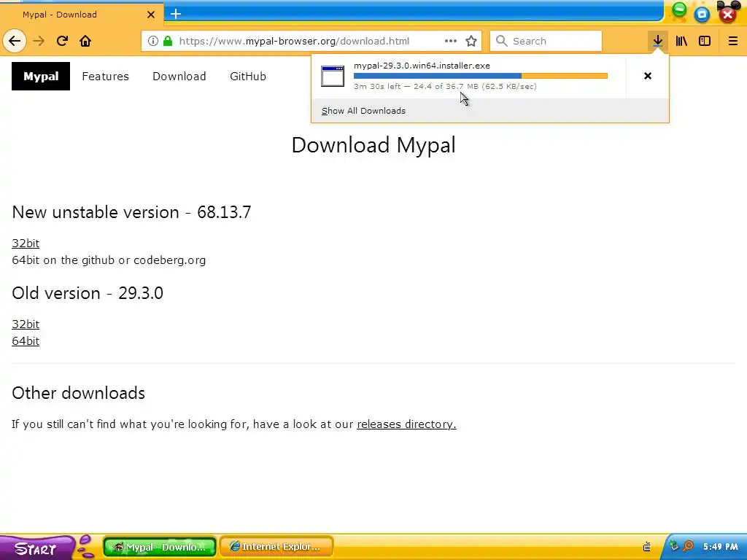Click the download progress bar

click(480, 76)
